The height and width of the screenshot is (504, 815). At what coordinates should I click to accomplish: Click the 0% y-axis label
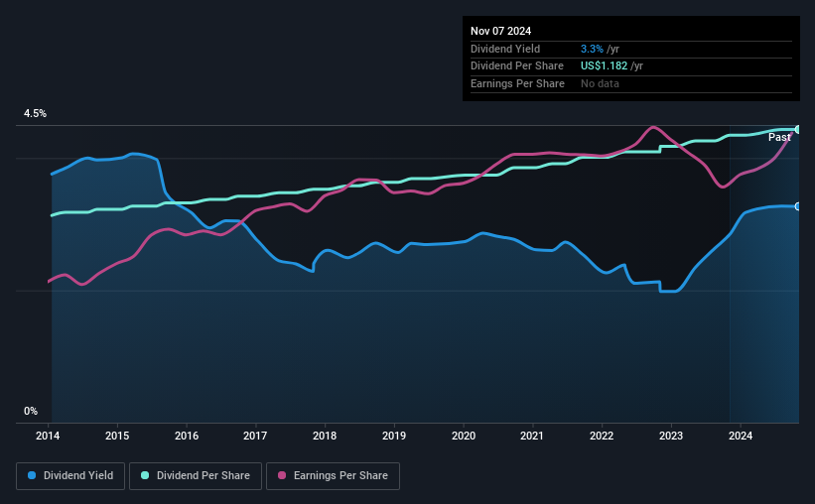point(31,412)
